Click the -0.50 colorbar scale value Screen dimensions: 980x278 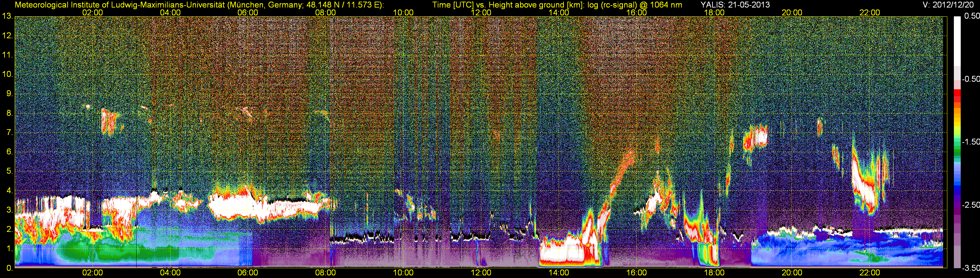tap(971, 79)
